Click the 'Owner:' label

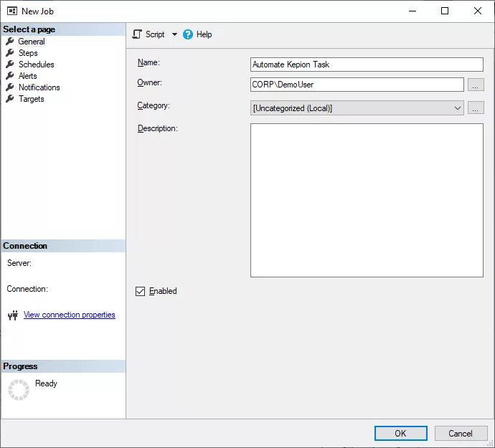150,82
